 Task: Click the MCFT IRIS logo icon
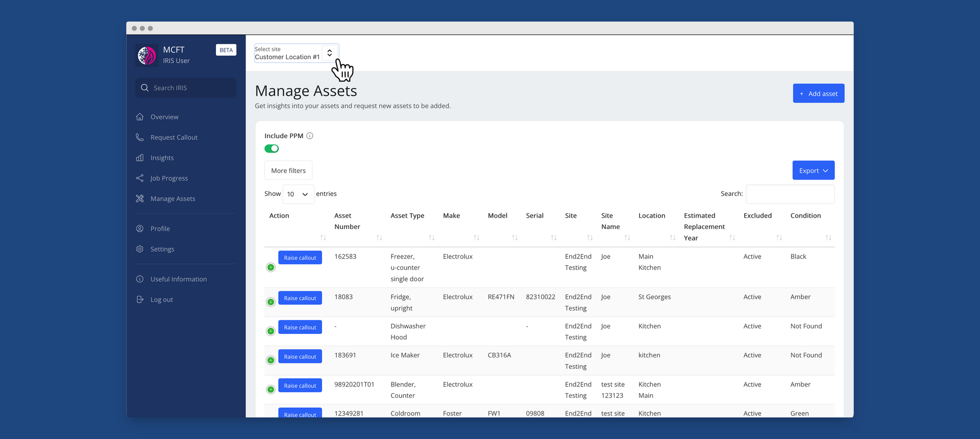[146, 56]
